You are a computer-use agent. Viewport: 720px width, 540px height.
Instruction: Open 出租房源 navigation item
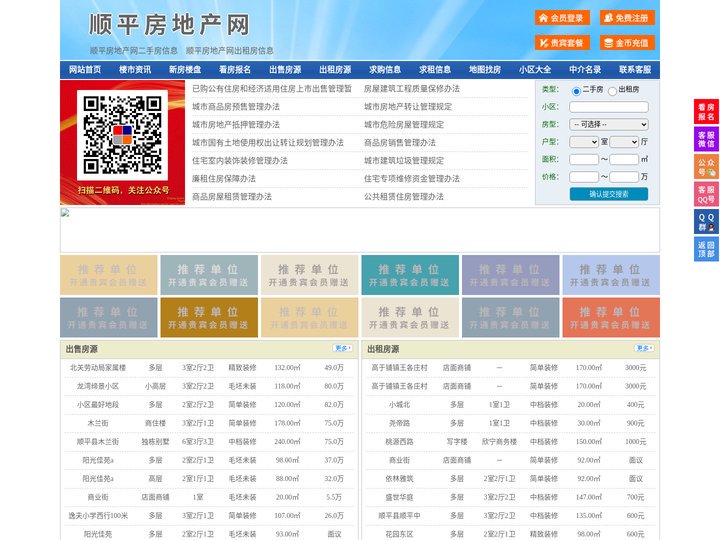coord(335,70)
